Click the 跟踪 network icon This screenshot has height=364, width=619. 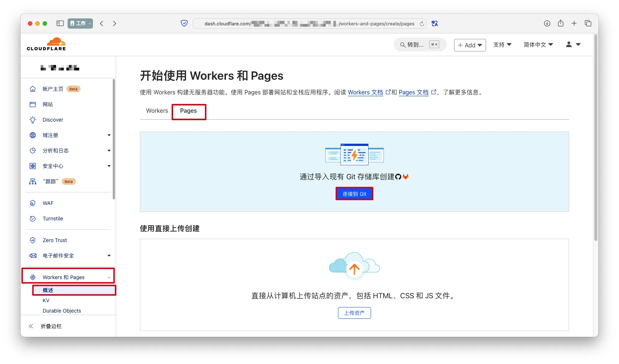coord(33,181)
